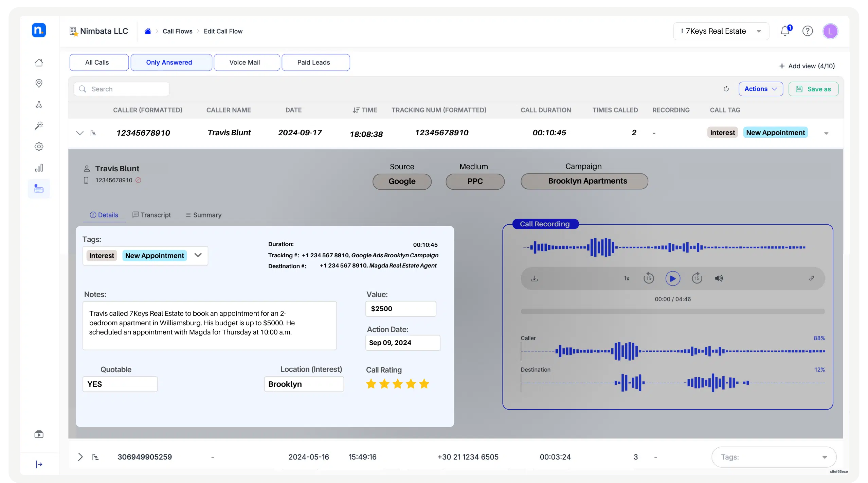Click the map pin icon in sidebar

39,83
